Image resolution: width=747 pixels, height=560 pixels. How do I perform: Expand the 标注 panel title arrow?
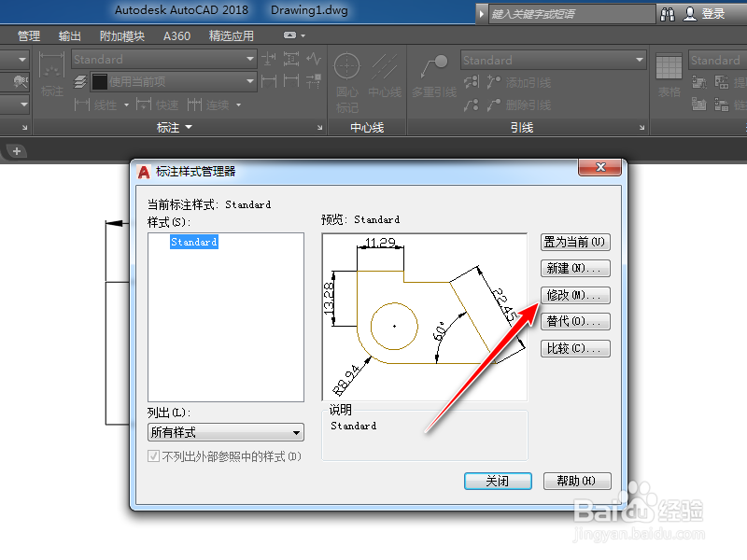pyautogui.click(x=189, y=127)
